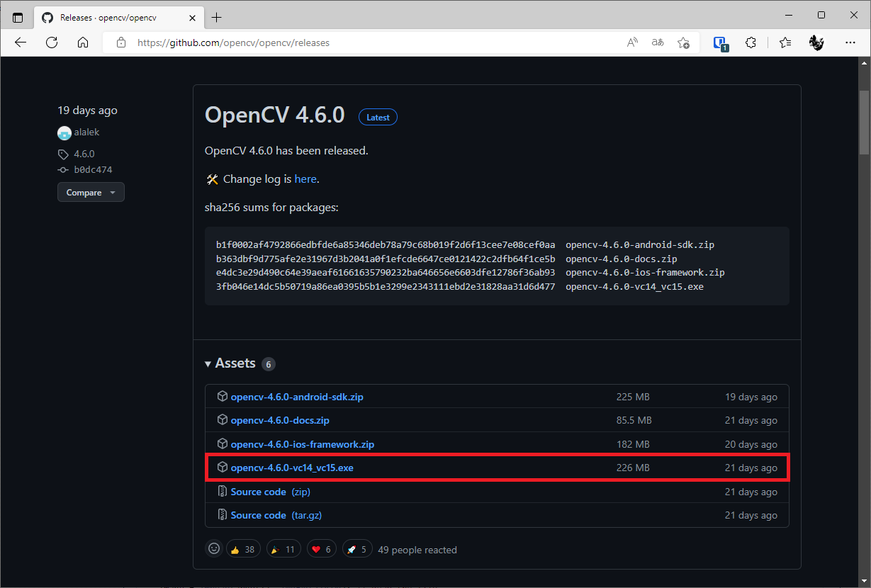Click the '49 people reacted' text
Image resolution: width=871 pixels, height=588 pixels.
(x=417, y=550)
